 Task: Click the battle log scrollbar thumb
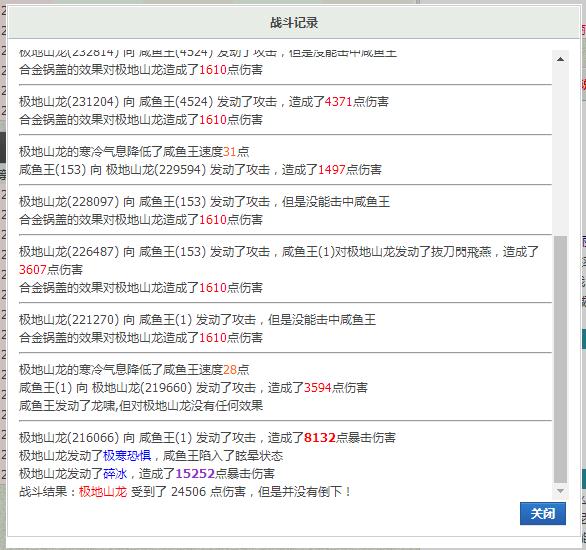(560, 359)
